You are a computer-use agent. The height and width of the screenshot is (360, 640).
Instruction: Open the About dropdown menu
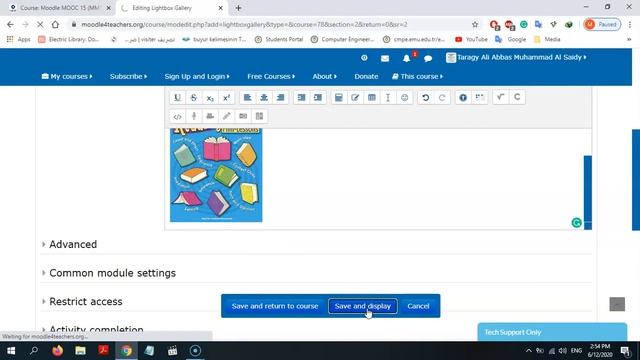324,76
